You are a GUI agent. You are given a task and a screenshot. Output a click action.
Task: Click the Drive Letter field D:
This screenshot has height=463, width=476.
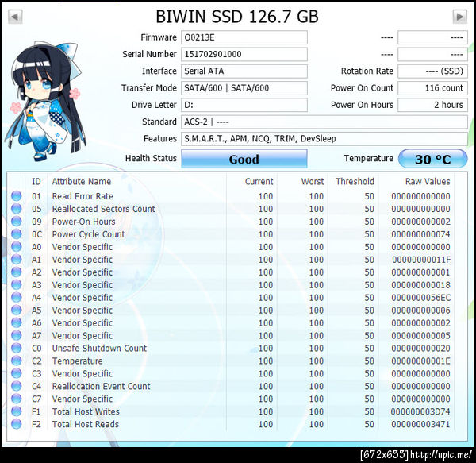click(244, 105)
